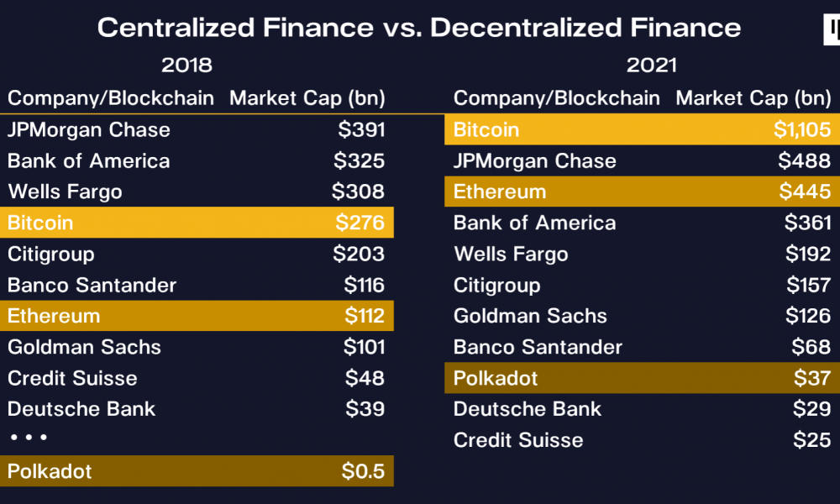Image resolution: width=840 pixels, height=504 pixels.
Task: Click the Bitcoin $276 row in 2018
Action: 197,223
